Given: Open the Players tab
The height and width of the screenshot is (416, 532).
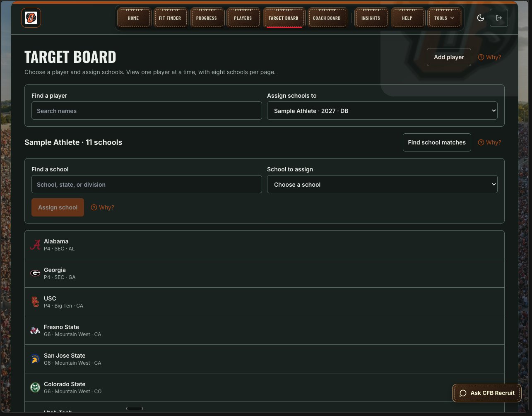Looking at the screenshot, I should pyautogui.click(x=243, y=18).
